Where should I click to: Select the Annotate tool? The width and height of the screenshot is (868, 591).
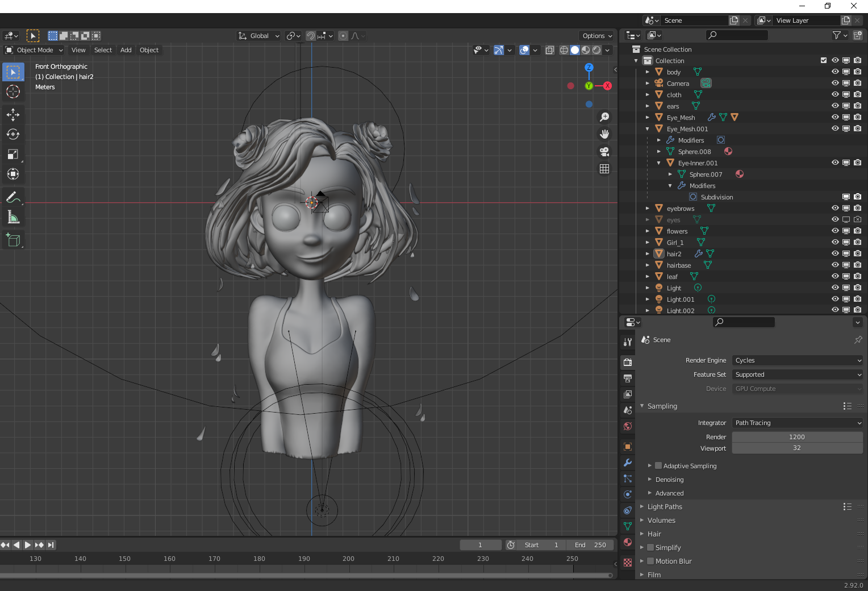pos(13,198)
